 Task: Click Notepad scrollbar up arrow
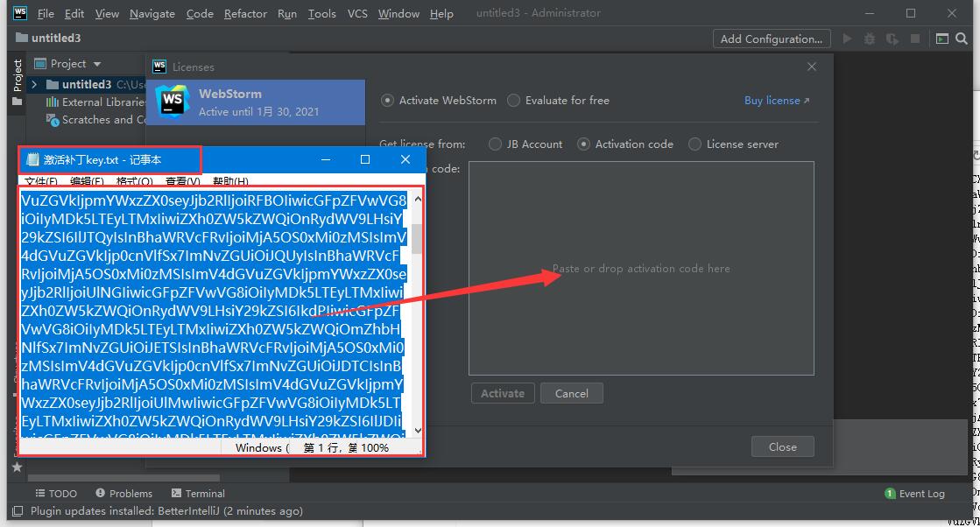pos(418,200)
